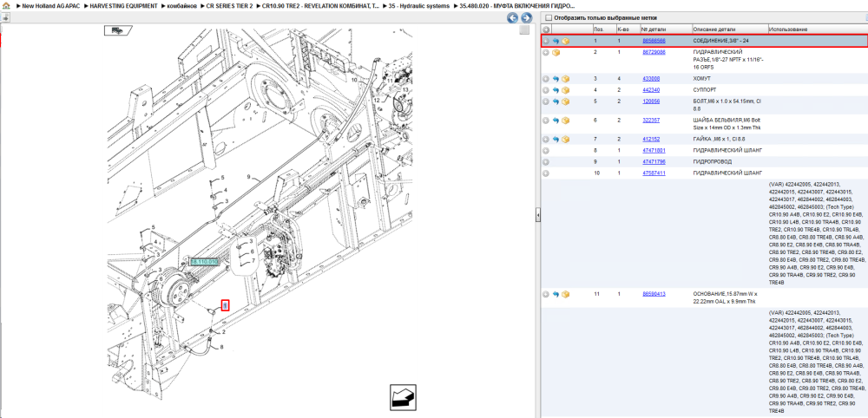
Task: Open part number link 433808
Action: point(651,79)
